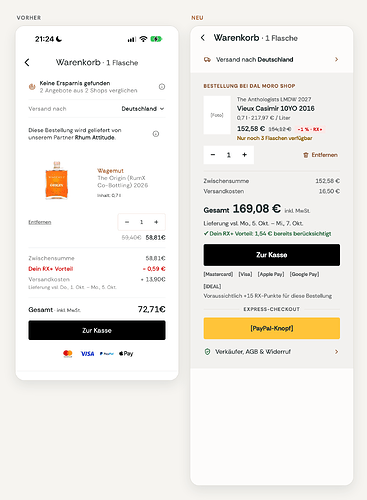
Task: Decrease quantity of Vieux Casimir 10YO bottle
Action: pos(213,155)
